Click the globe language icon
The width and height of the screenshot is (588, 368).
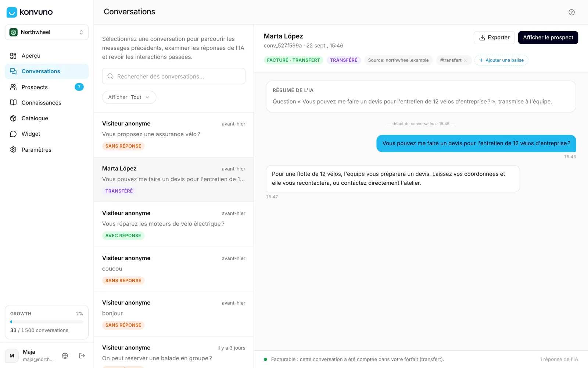[x=65, y=355]
